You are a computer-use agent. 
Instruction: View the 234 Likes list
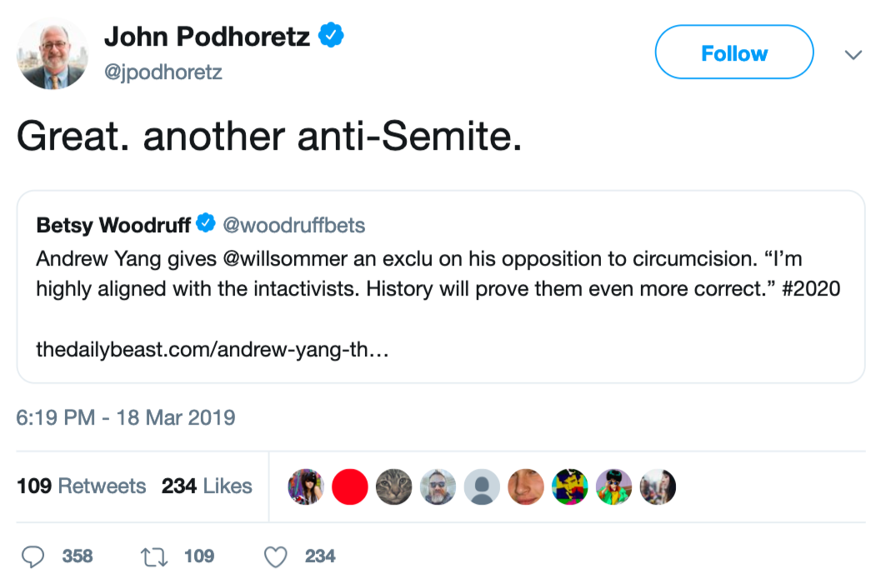207,486
